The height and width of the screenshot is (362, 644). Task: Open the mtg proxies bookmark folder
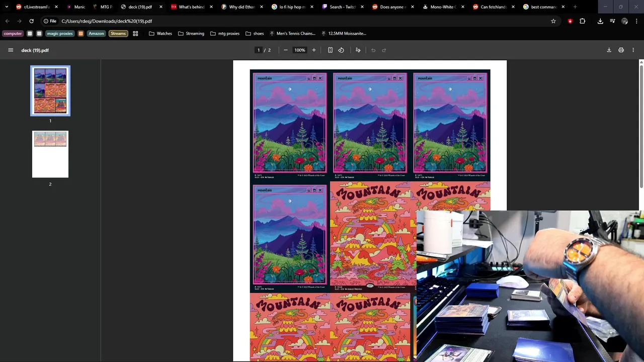coord(225,34)
